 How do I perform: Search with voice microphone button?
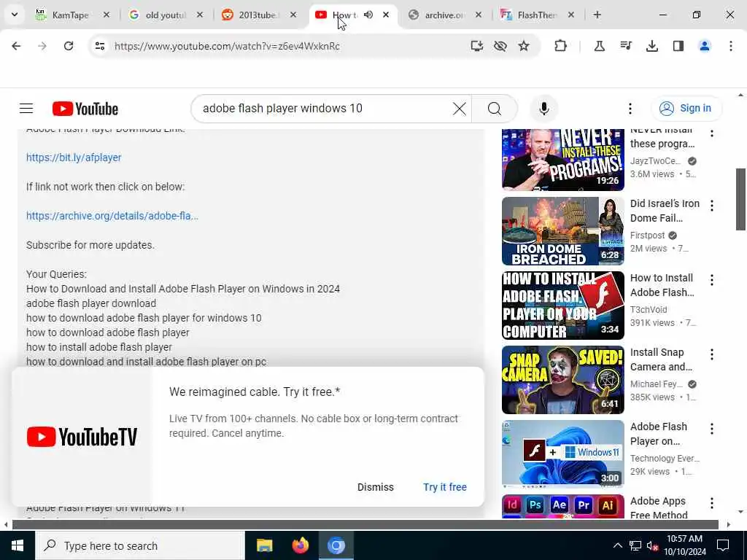[544, 109]
